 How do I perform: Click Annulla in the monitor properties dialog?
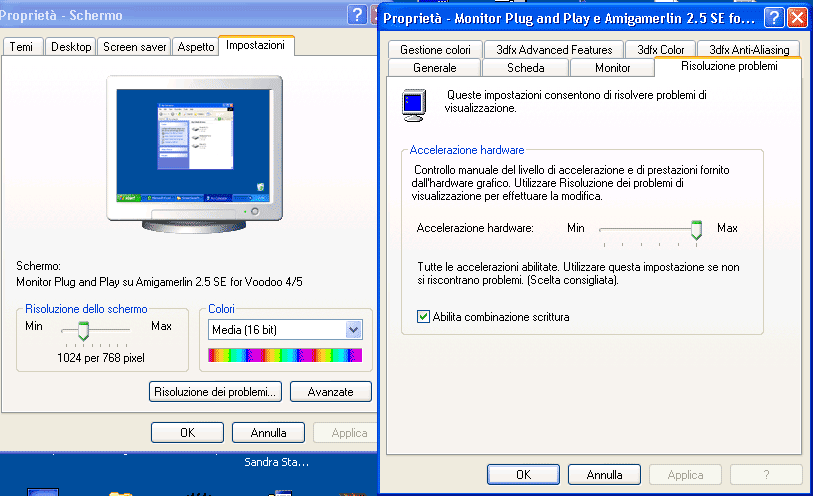coord(604,475)
